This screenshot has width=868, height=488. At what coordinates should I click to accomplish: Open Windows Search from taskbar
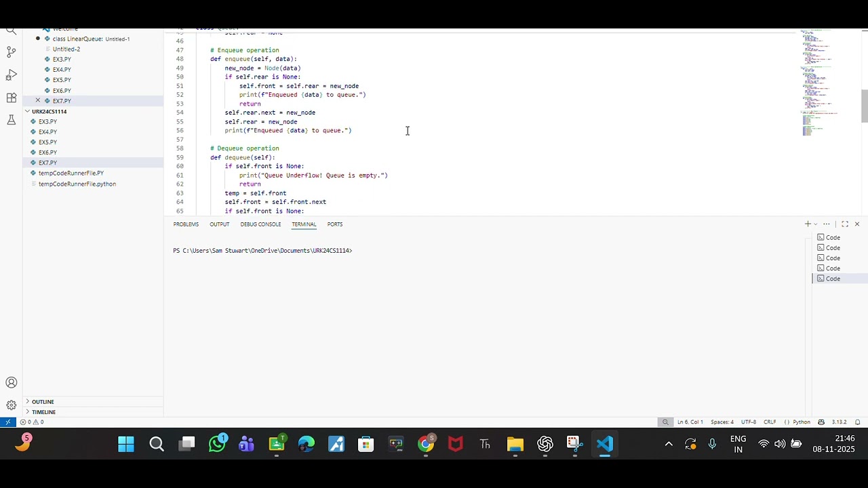(x=157, y=445)
